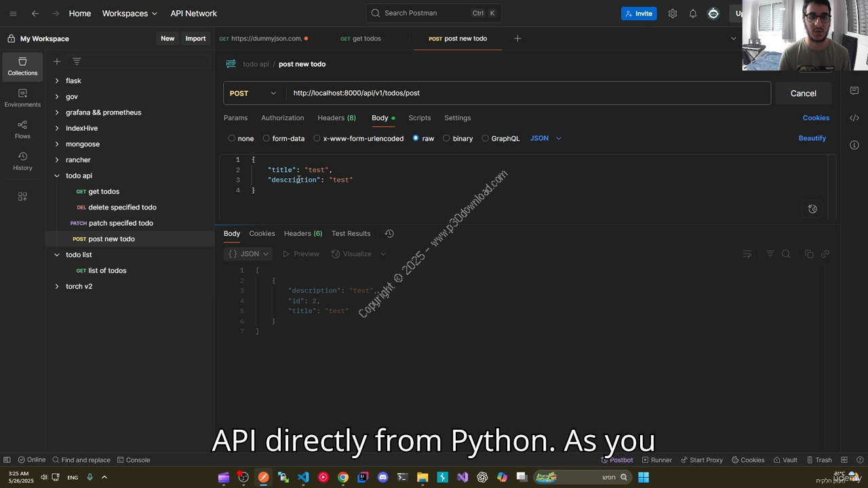Open the History sidebar panel
Screen dimensions: 868x488
[x=22, y=161]
